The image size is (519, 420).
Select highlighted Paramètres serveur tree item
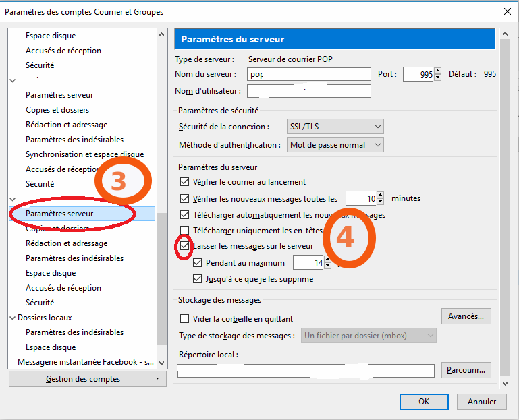coord(59,214)
